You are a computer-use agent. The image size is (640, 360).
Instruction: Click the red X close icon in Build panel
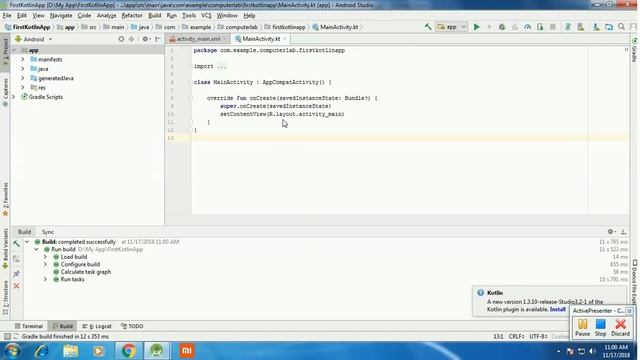coord(16,286)
